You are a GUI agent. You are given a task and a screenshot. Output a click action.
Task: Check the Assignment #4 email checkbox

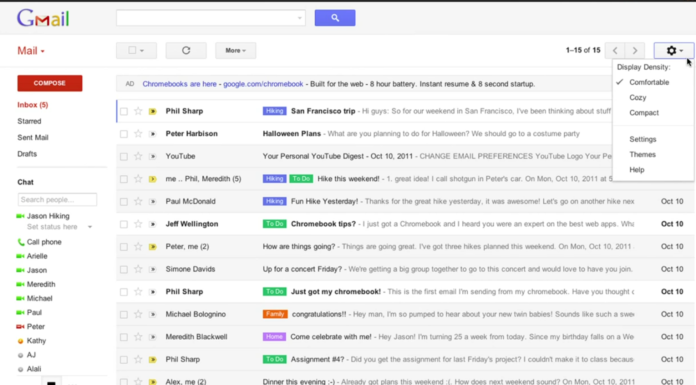click(124, 360)
